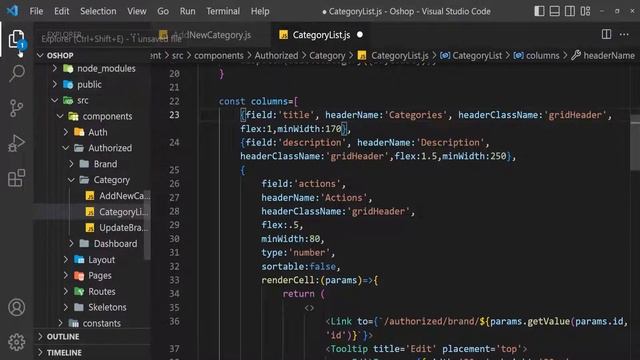
Task: Click Authorized breadcrumb segment
Action: tap(276, 56)
